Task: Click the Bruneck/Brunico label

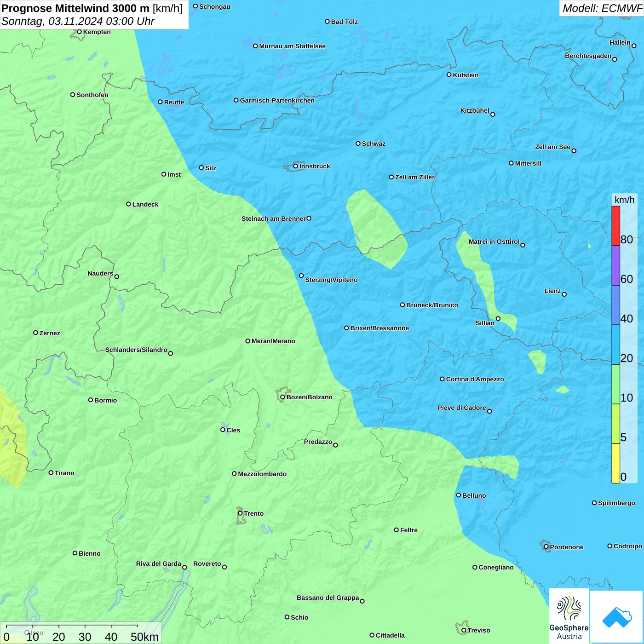Action: click(432, 305)
